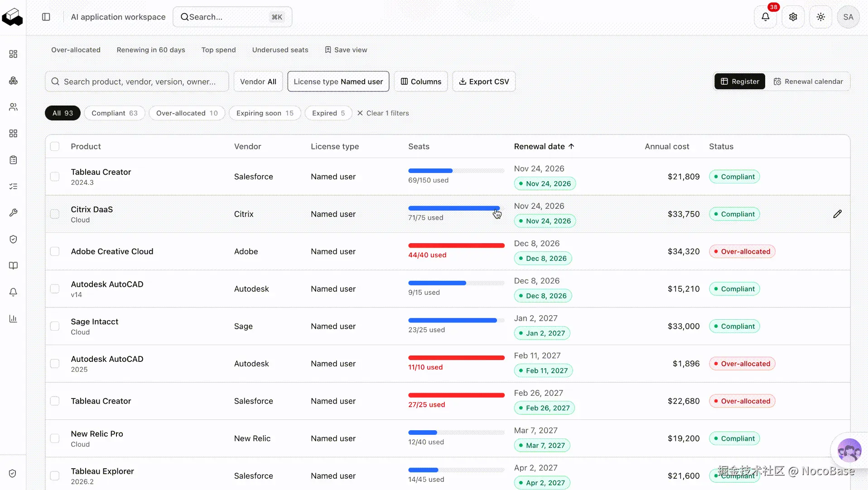This screenshot has width=868, height=490.
Task: Select the four equal squares sidebar icon
Action: click(x=13, y=134)
